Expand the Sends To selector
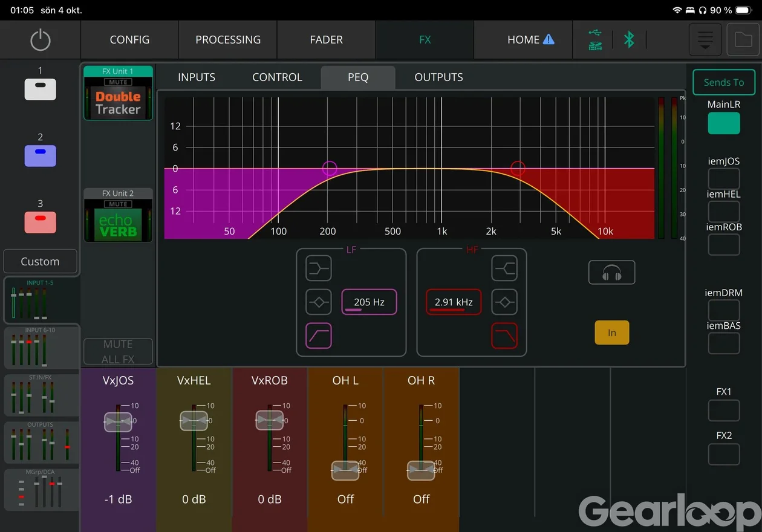The image size is (762, 532). tap(724, 82)
